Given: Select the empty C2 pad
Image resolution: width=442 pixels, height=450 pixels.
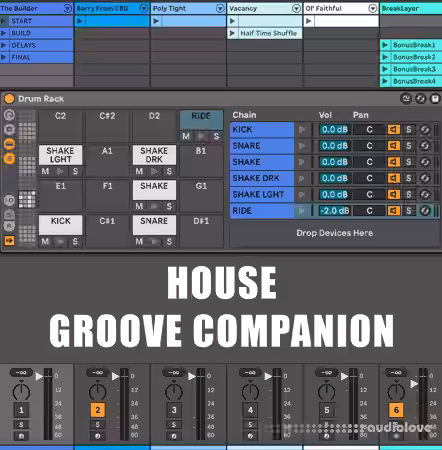Looking at the screenshot, I should 60,126.
